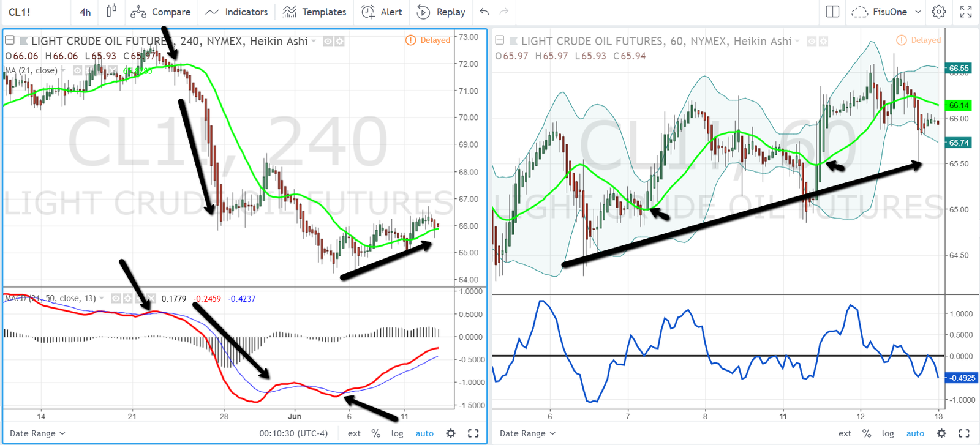This screenshot has width=980, height=445.
Task: Open the FisuOne layout dropdown
Action: tap(889, 12)
